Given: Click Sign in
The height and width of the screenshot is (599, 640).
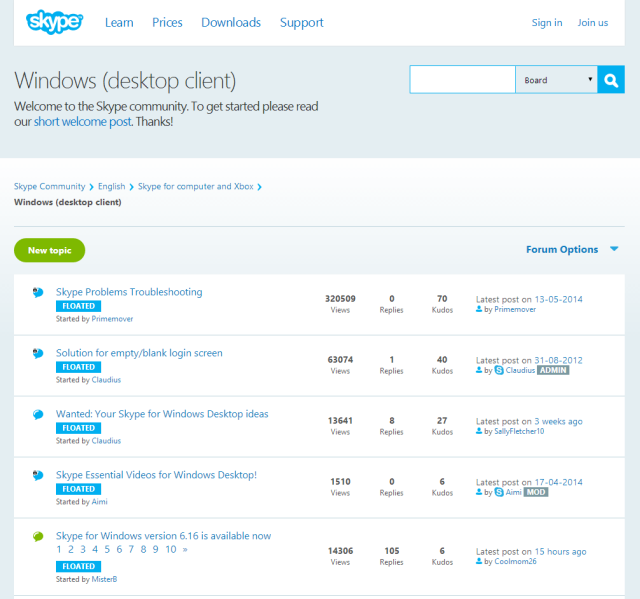Looking at the screenshot, I should [x=547, y=22].
